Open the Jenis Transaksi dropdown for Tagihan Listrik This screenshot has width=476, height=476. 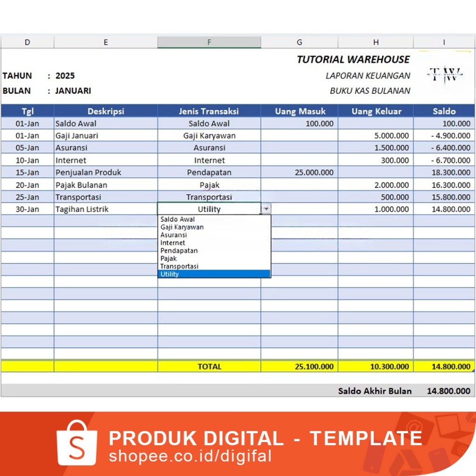pyautogui.click(x=266, y=209)
